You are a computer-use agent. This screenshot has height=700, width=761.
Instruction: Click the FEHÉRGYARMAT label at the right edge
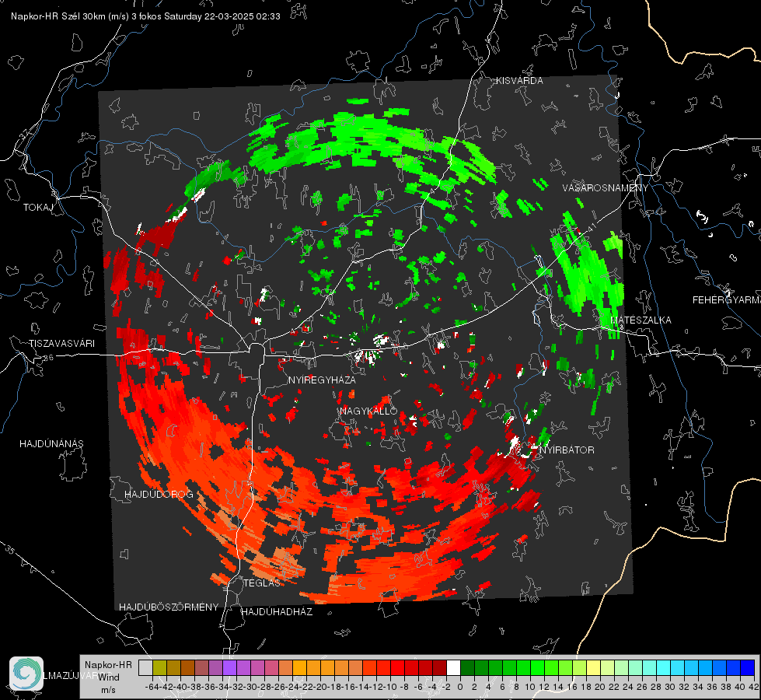pos(727,300)
